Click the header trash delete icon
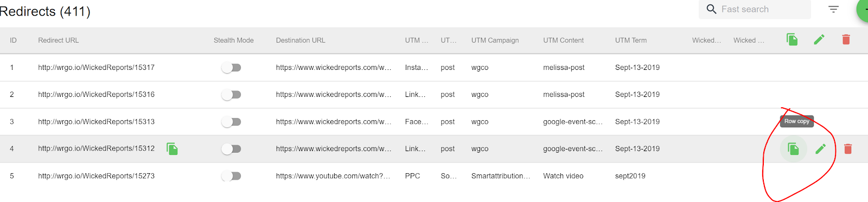Viewport: 868px width, 202px height. [x=846, y=39]
